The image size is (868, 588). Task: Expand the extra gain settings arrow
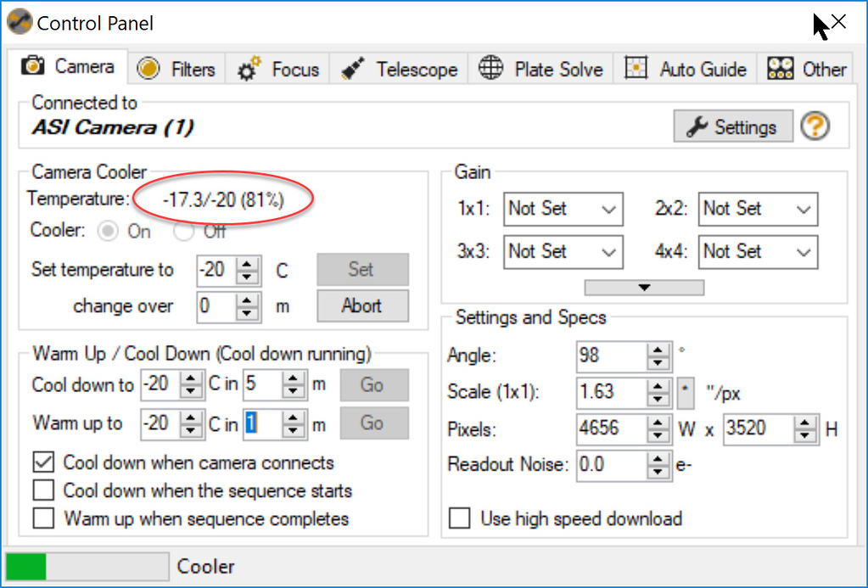pyautogui.click(x=643, y=287)
